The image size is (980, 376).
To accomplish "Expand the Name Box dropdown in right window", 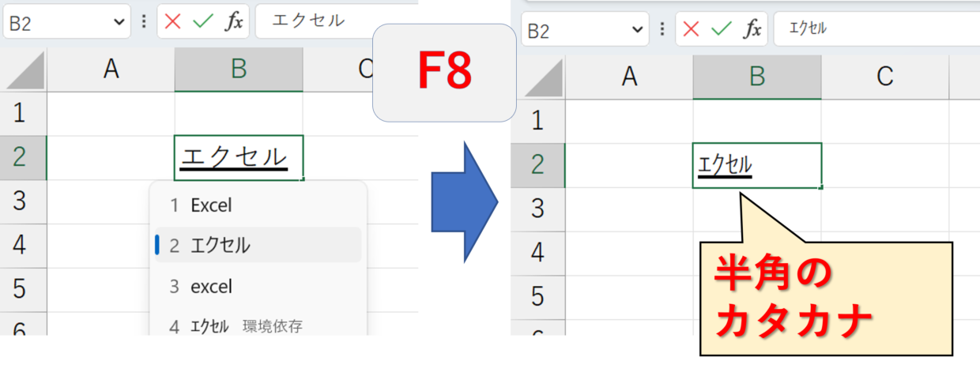I will click(x=637, y=30).
